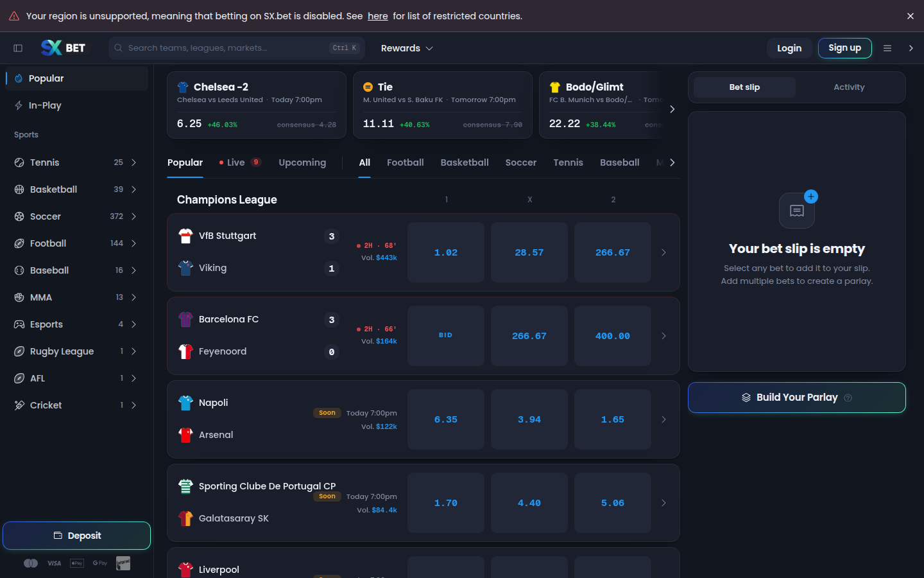Screen dimensions: 924x578
Task: Click the Arsenal jersey icon
Action: 185,435
